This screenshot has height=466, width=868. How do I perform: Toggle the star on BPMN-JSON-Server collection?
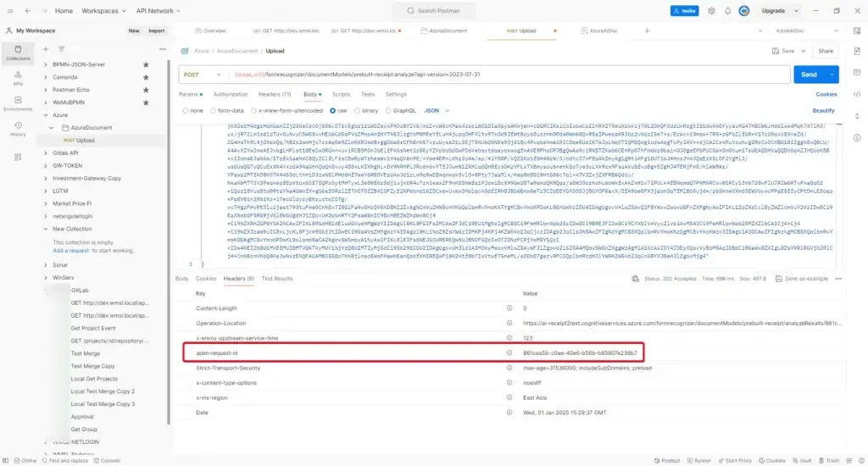pyautogui.click(x=146, y=64)
